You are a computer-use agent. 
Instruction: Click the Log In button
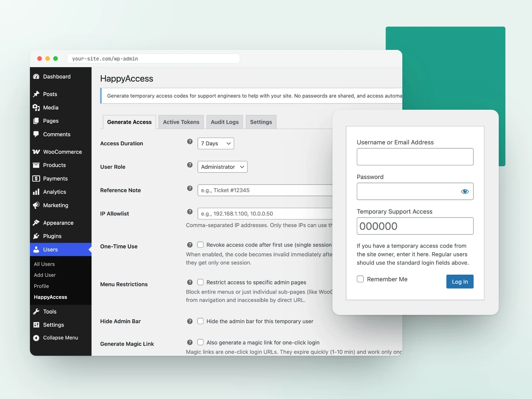(x=460, y=282)
